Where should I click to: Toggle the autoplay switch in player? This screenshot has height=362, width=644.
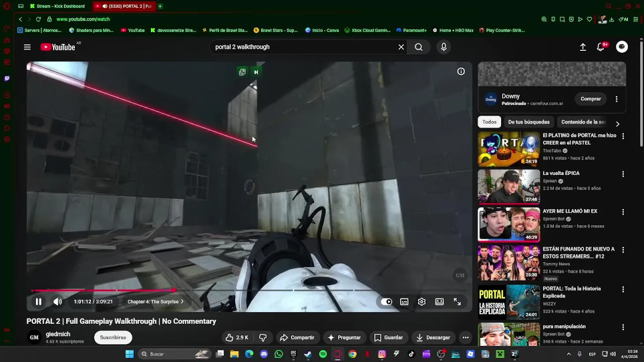pos(386,302)
